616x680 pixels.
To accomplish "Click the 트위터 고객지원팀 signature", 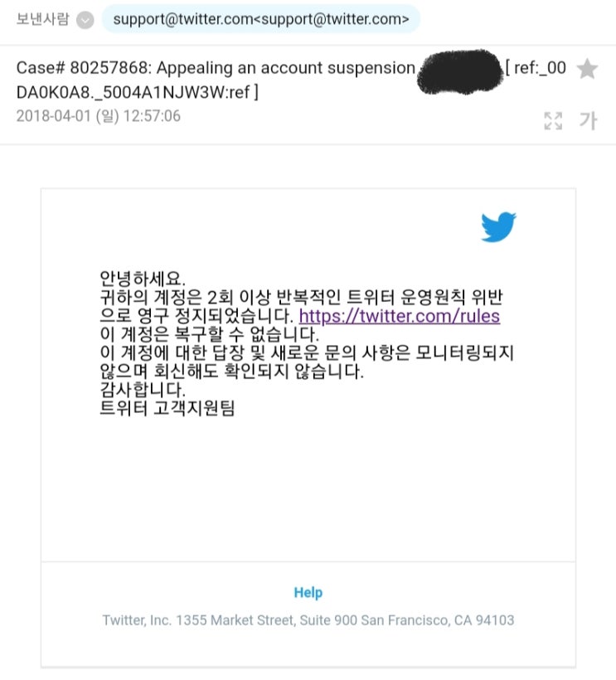I will click(167, 408).
